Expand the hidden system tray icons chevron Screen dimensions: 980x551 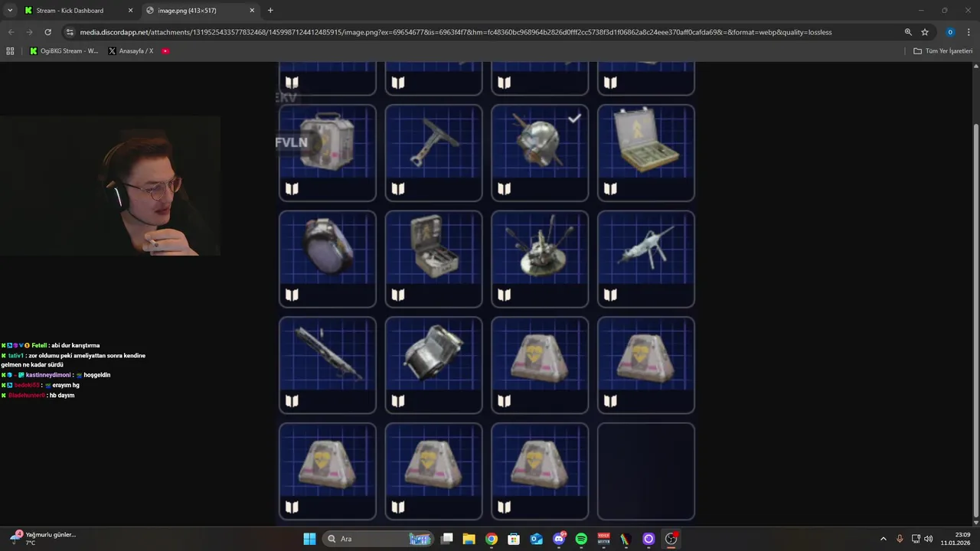[x=883, y=539]
